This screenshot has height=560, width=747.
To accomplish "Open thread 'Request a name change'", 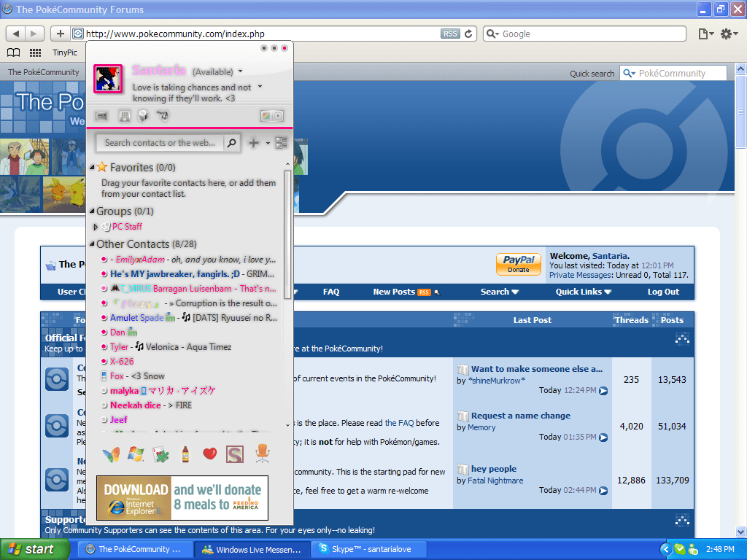I will click(521, 416).
